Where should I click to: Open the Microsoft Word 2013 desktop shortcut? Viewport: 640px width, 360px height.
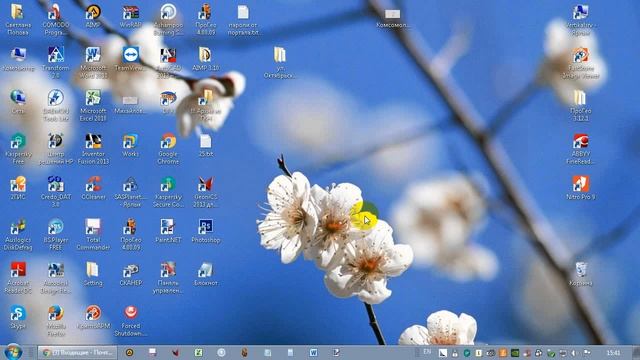pos(93,63)
